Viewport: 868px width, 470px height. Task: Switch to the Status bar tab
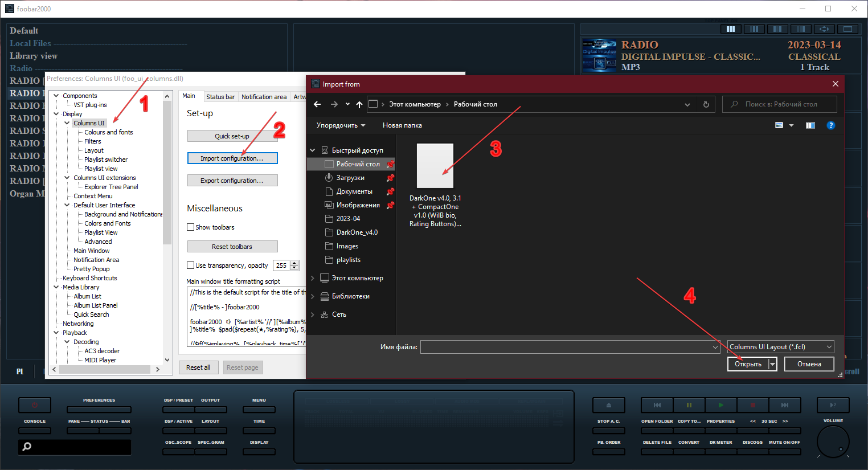(x=220, y=97)
